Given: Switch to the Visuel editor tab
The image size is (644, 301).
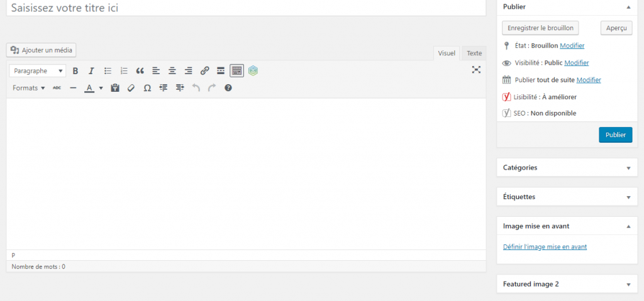Looking at the screenshot, I should point(447,53).
